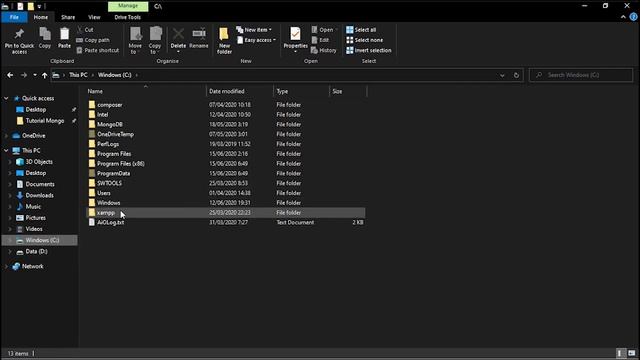640x360 pixels.
Task: Open the New item dropdown
Action: point(254,30)
